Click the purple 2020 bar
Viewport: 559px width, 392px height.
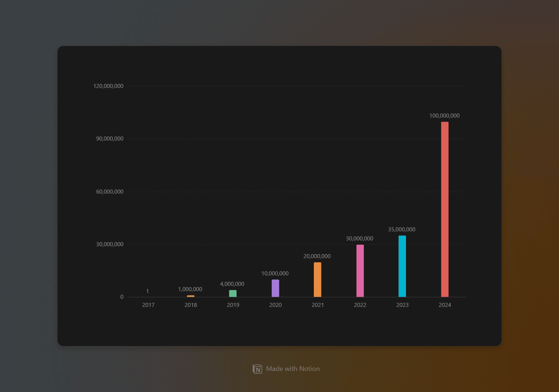275,288
